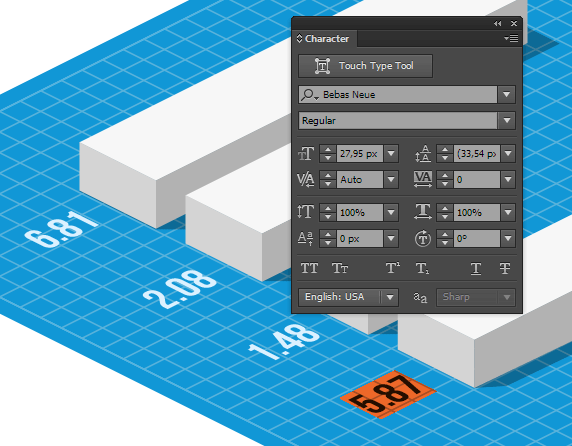Toggle Superscript formatting
This screenshot has height=446, width=572.
coord(393,268)
